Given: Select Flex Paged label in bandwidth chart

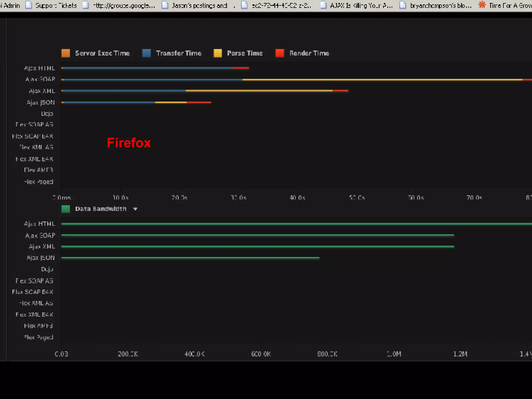Looking at the screenshot, I should coord(38,337).
